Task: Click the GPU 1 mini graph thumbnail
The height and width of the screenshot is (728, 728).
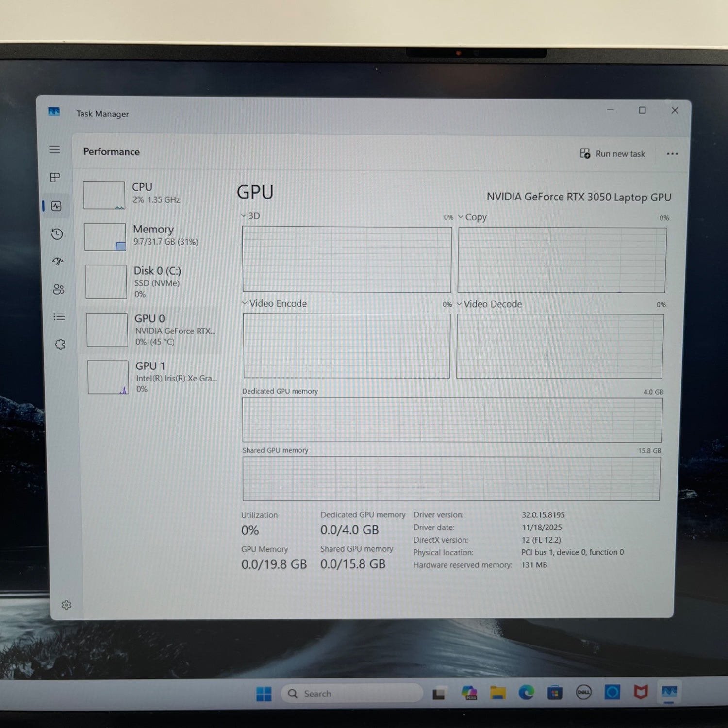Action: click(108, 377)
